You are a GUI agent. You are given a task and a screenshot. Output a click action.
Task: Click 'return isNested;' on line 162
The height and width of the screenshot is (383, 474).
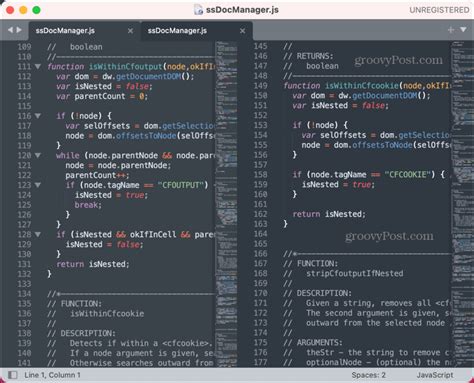pyautogui.click(x=329, y=214)
